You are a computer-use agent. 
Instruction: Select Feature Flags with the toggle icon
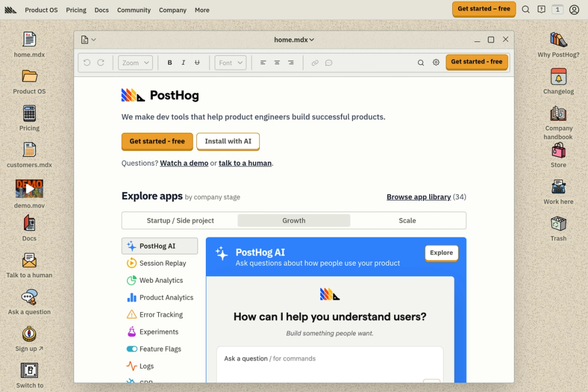[131, 349]
